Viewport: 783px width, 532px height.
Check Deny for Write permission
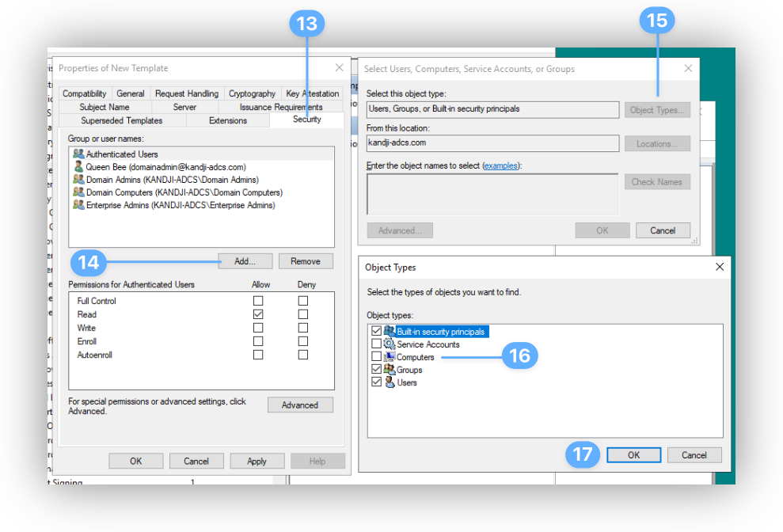302,327
